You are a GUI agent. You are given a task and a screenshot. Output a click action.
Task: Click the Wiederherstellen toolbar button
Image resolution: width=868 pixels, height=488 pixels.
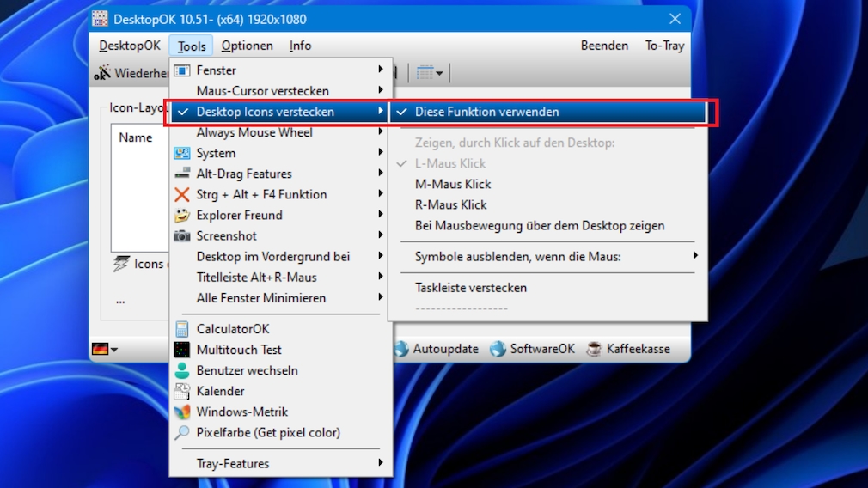tap(131, 73)
